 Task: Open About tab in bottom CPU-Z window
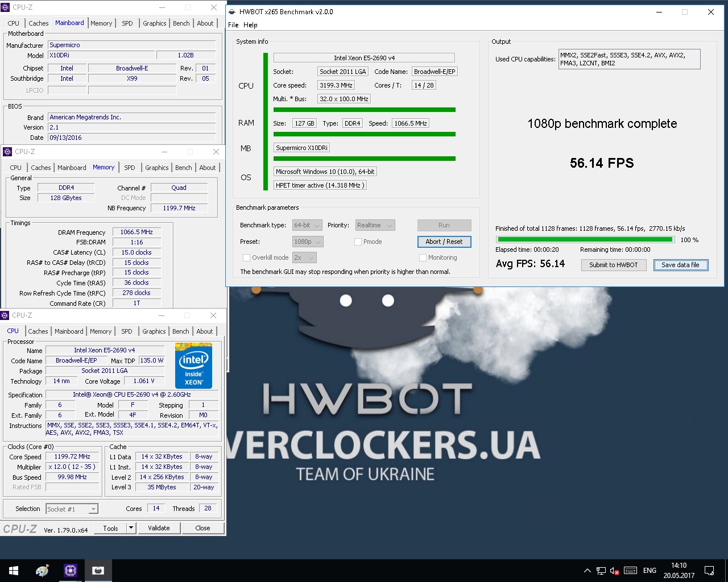pos(205,331)
